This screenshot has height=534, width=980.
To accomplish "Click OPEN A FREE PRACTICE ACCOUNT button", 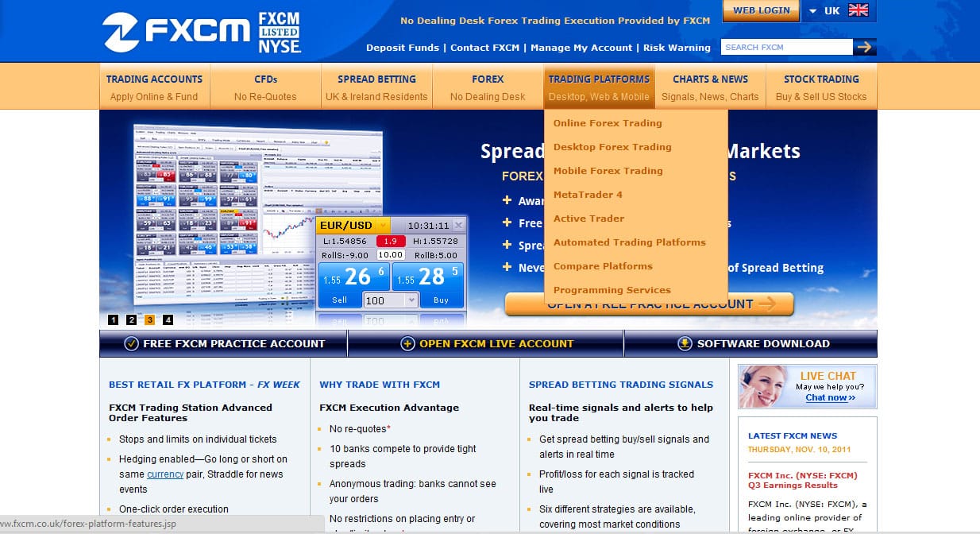I will coord(649,304).
